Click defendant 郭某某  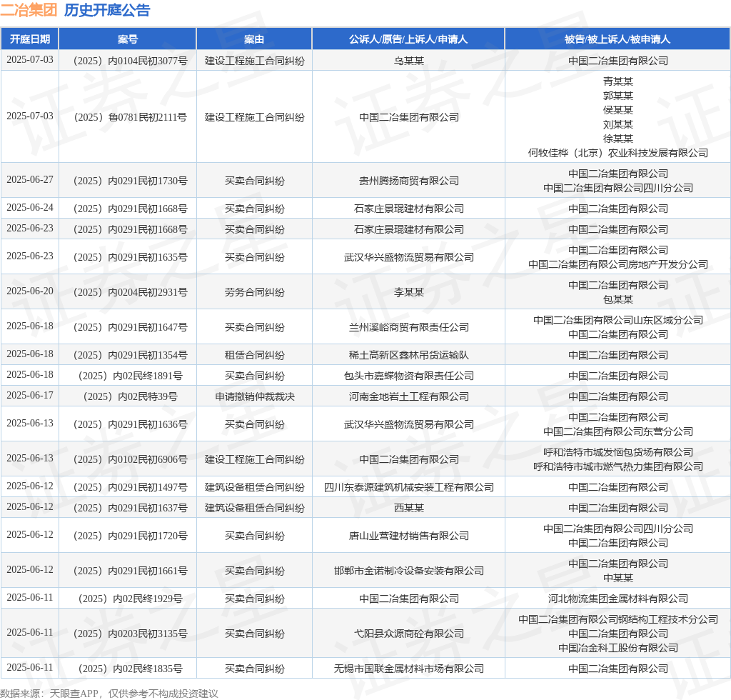click(x=618, y=96)
